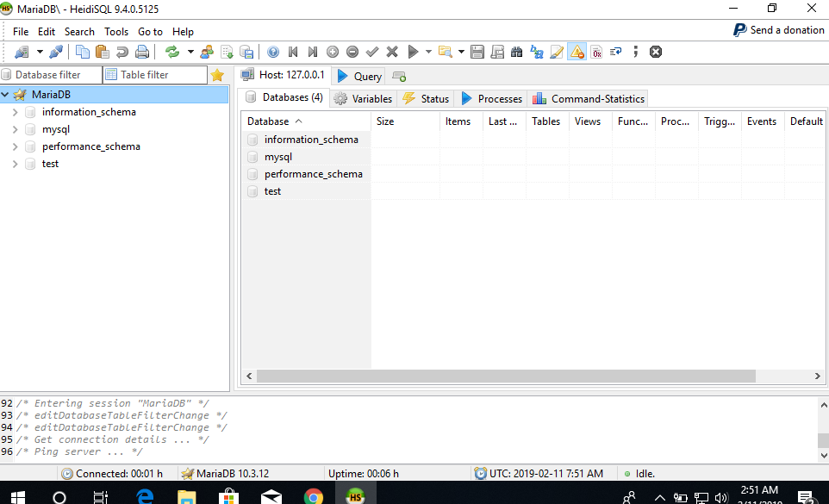Open the File menu
Image resolution: width=829 pixels, height=504 pixels.
pos(21,32)
